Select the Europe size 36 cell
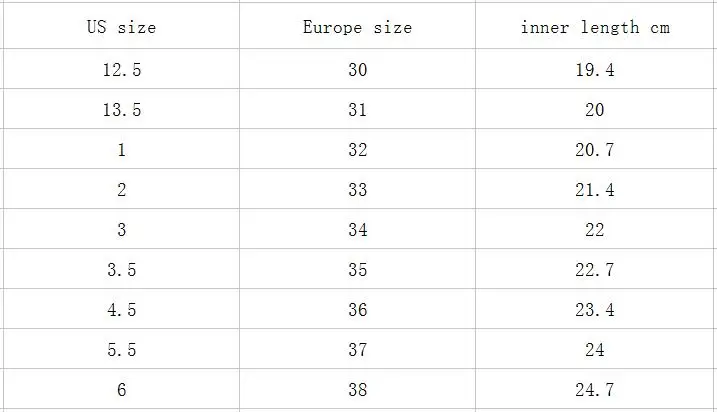Viewport: 717px width, 412px height. [x=357, y=309]
